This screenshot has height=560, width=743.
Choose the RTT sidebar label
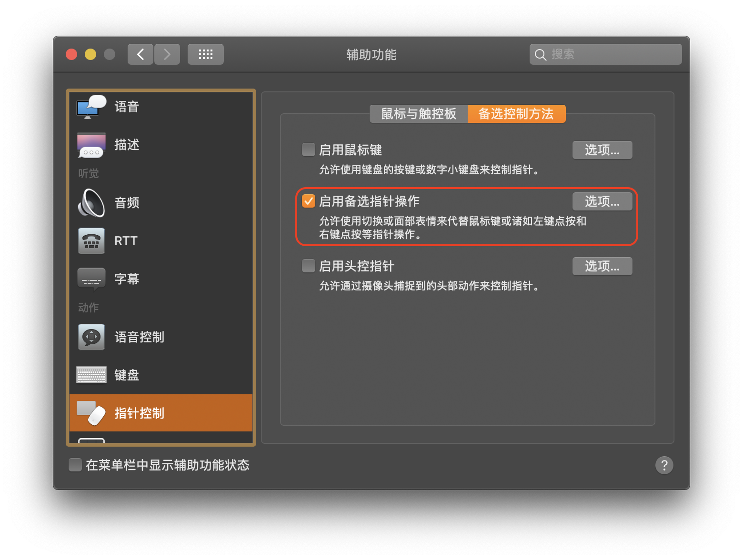click(126, 241)
